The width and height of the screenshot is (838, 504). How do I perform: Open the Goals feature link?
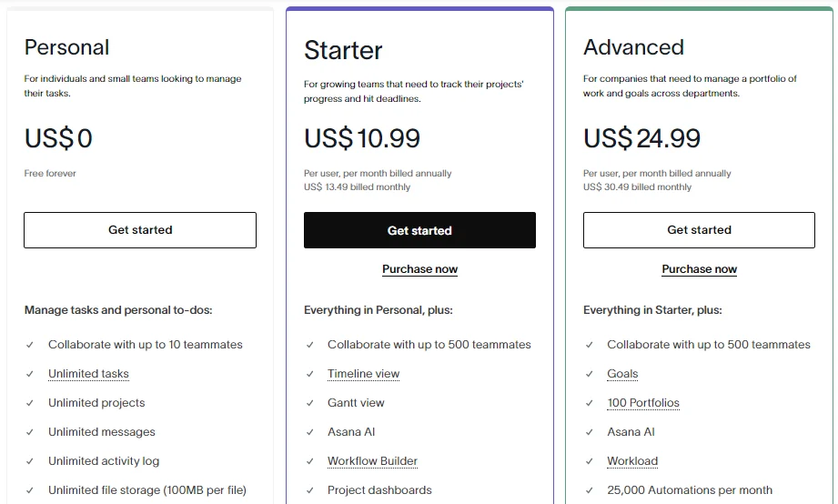(622, 374)
